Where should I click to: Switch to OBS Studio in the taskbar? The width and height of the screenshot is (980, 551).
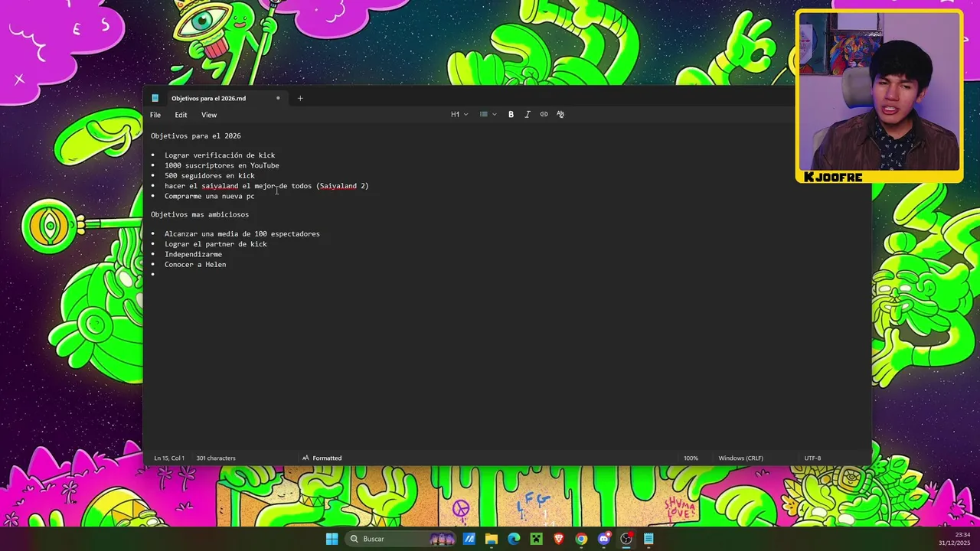click(x=626, y=539)
